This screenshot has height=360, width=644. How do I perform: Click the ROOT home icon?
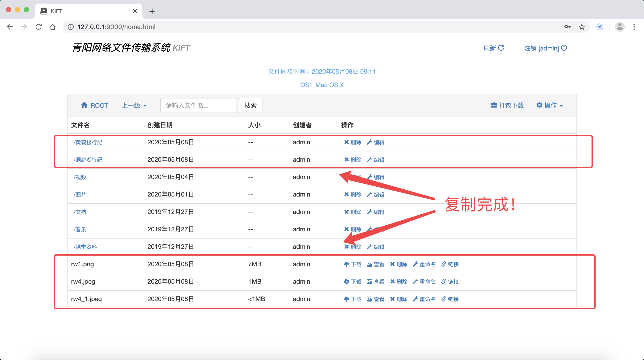[x=84, y=105]
